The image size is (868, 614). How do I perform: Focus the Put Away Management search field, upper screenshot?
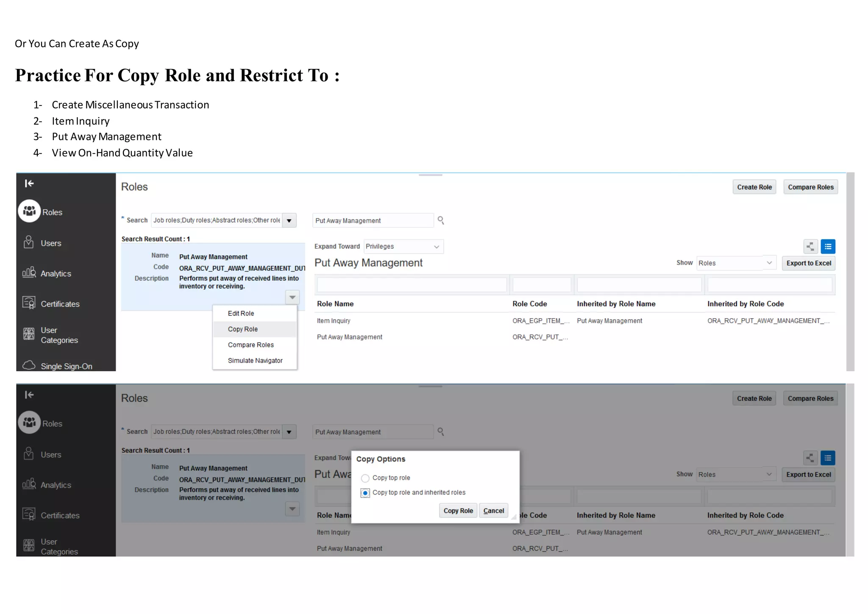click(x=373, y=220)
